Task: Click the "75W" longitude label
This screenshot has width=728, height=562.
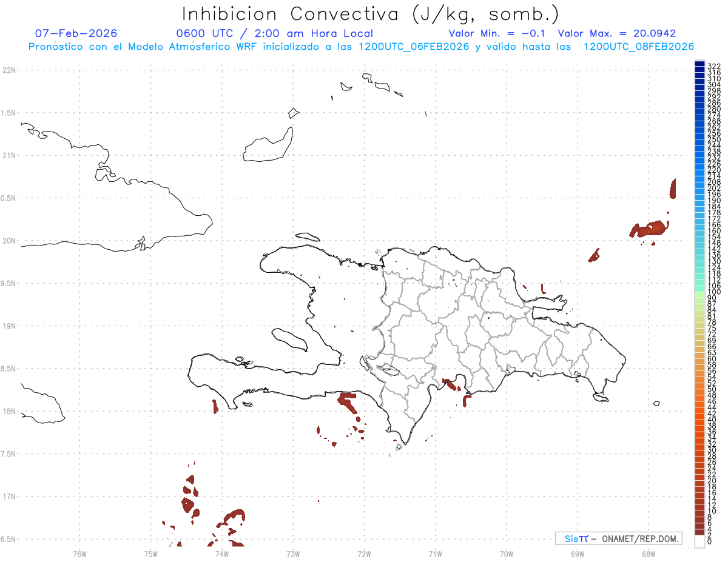Action: click(151, 554)
